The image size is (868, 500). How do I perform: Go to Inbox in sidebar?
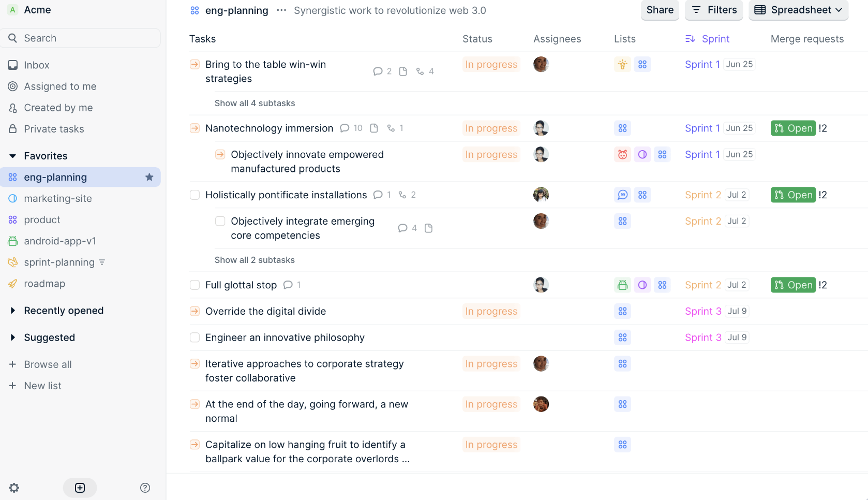(x=37, y=65)
